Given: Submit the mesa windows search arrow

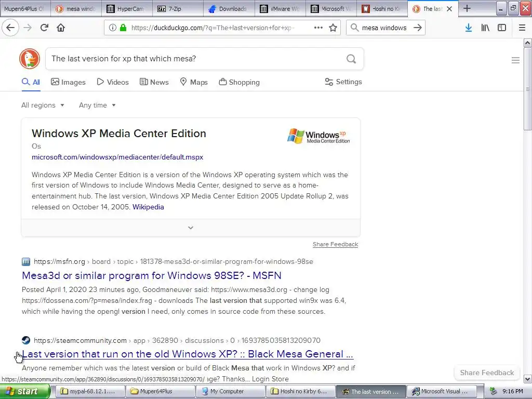Looking at the screenshot, I should point(418,28).
